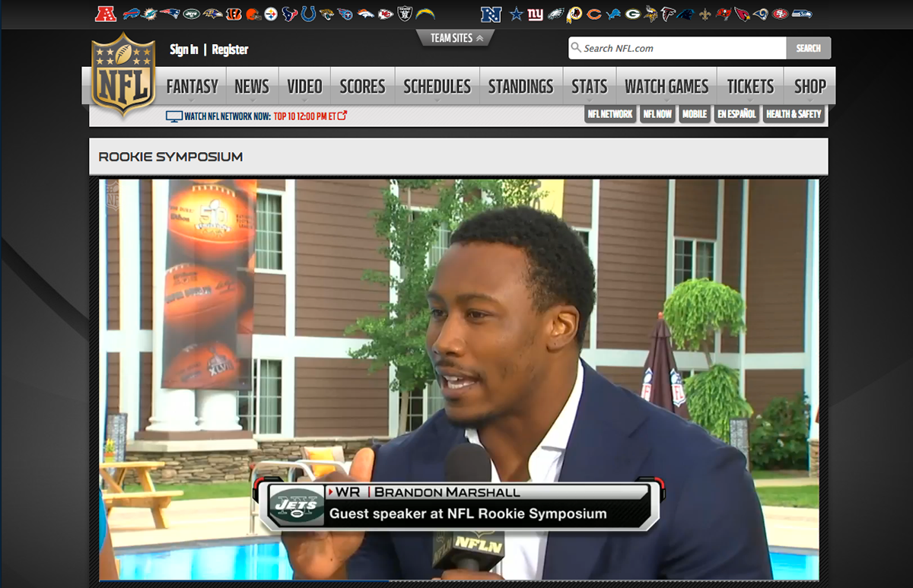Collapse the Team Sites panel
The image size is (913, 588).
(x=456, y=38)
